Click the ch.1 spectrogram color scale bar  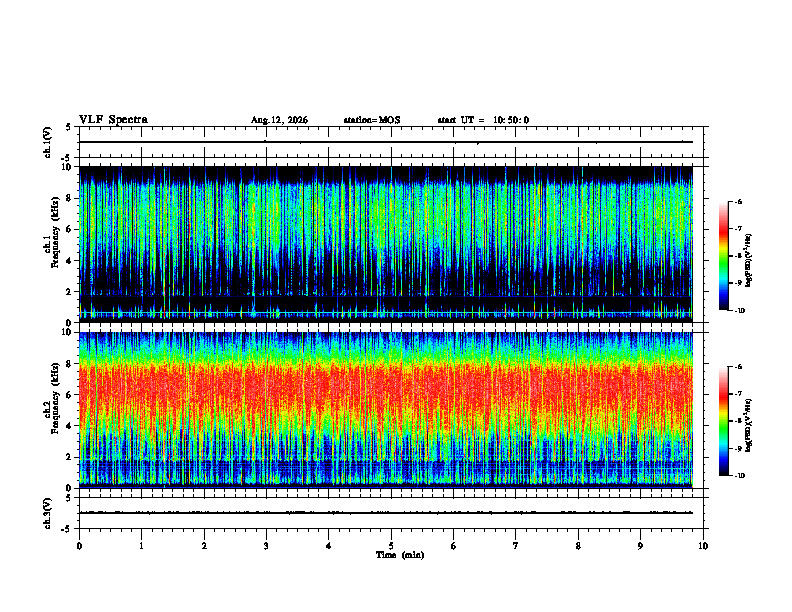pyautogui.click(x=723, y=256)
